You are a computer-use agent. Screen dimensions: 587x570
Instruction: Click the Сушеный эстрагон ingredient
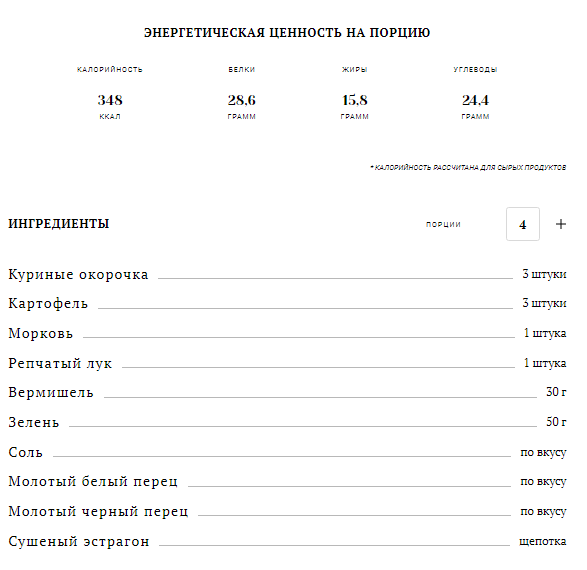(x=79, y=541)
